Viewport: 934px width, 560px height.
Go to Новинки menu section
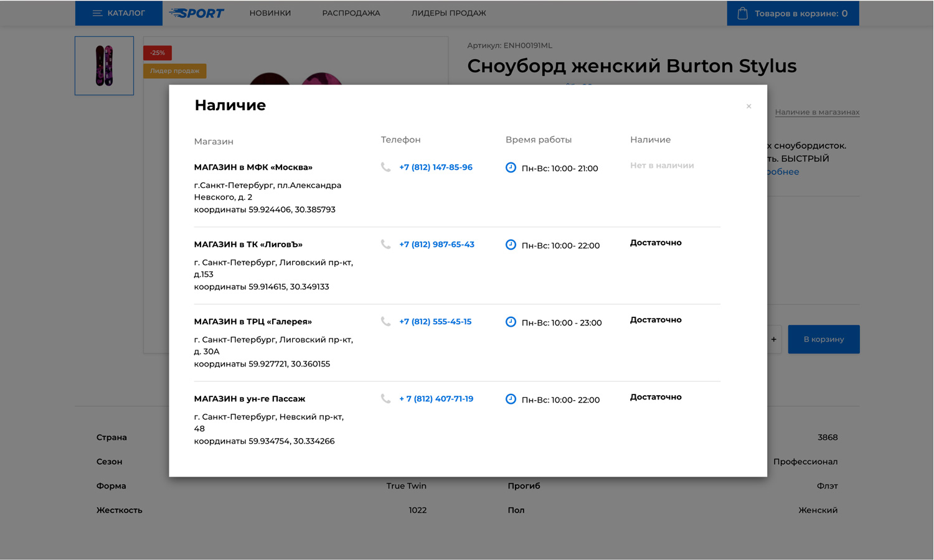pyautogui.click(x=270, y=13)
